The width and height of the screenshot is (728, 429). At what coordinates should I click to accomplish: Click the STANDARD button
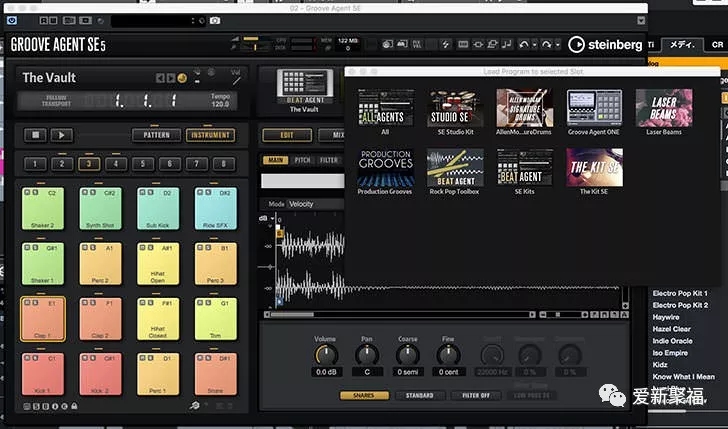[420, 396]
